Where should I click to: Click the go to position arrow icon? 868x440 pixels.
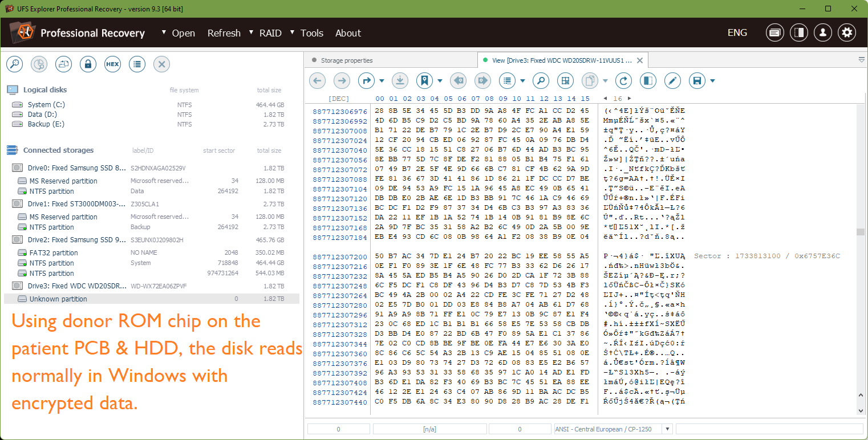coord(366,81)
